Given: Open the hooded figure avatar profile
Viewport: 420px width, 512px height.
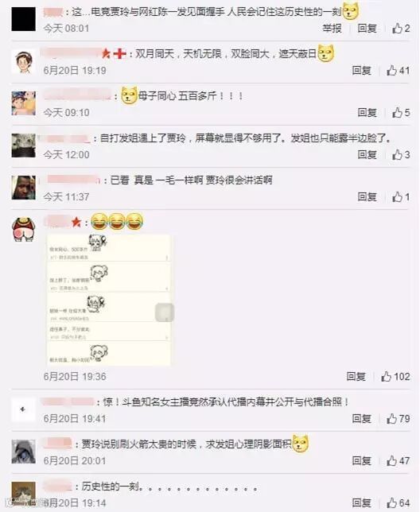Looking at the screenshot, I should 24,452.
